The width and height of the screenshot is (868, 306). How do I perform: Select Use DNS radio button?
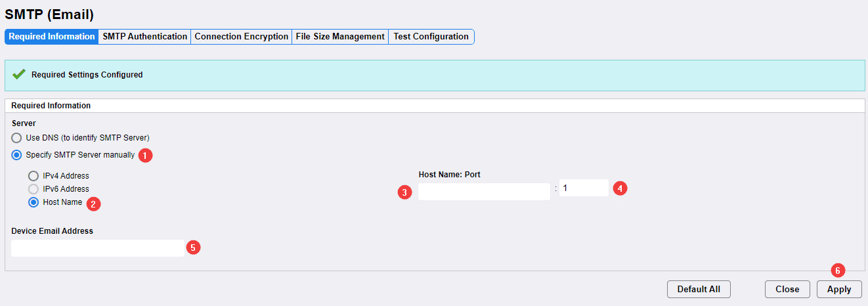[x=16, y=138]
